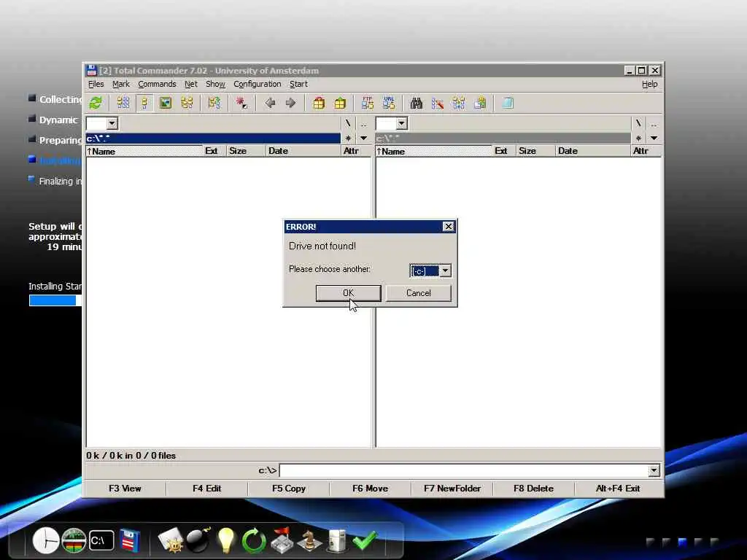This screenshot has width=747, height=560.
Task: Click the minesweeper flag dock icon
Action: [282, 540]
